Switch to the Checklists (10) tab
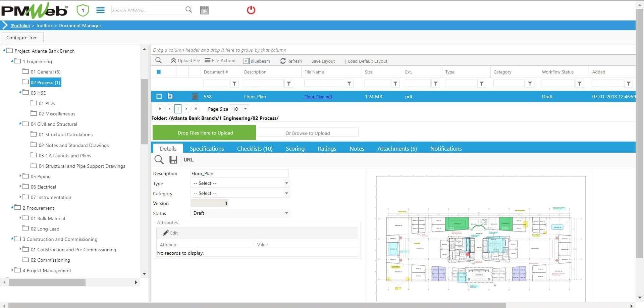 pyautogui.click(x=255, y=149)
